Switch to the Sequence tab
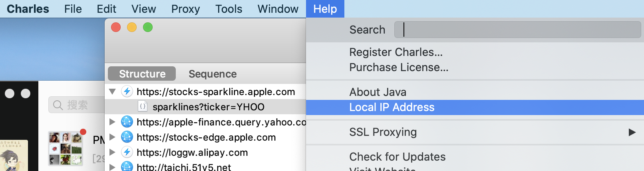The image size is (644, 171). pyautogui.click(x=213, y=74)
